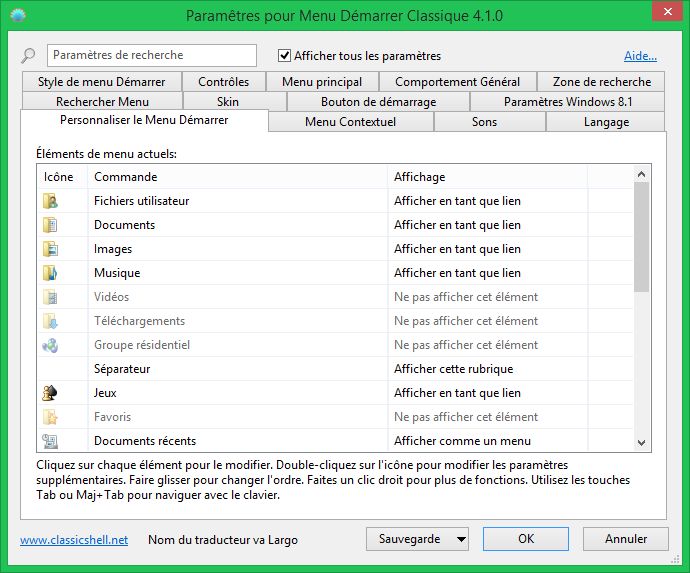Screen dimensions: 690x573
Task: Change the Affichage value for Vidéos
Action: pyautogui.click(x=466, y=297)
